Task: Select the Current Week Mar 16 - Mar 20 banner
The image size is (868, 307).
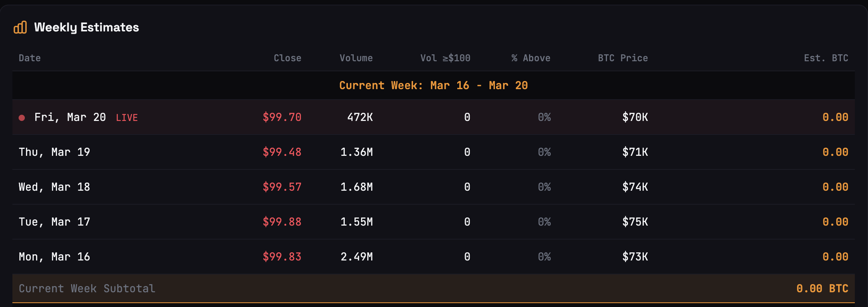Action: [433, 85]
